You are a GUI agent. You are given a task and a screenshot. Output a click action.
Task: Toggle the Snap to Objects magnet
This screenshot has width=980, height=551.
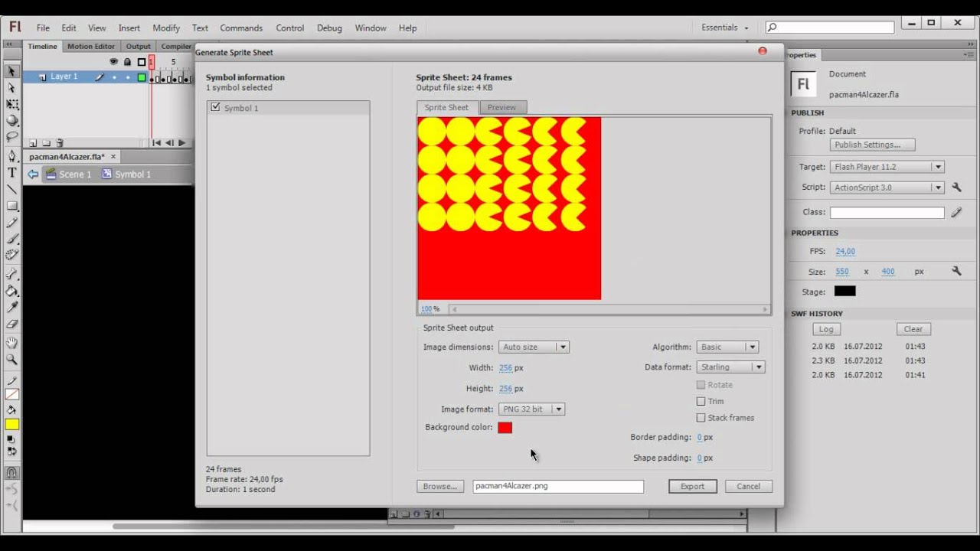(11, 472)
